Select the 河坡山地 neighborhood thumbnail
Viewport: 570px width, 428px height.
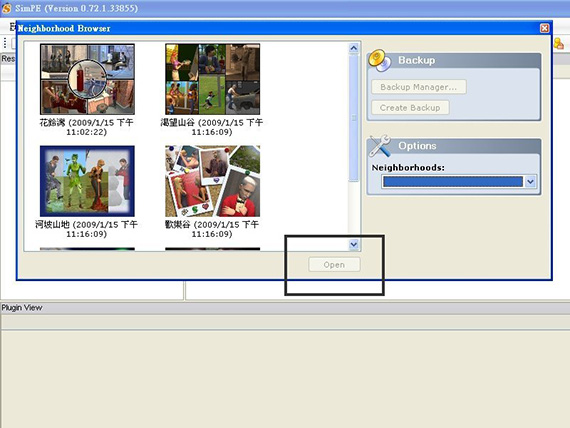87,181
